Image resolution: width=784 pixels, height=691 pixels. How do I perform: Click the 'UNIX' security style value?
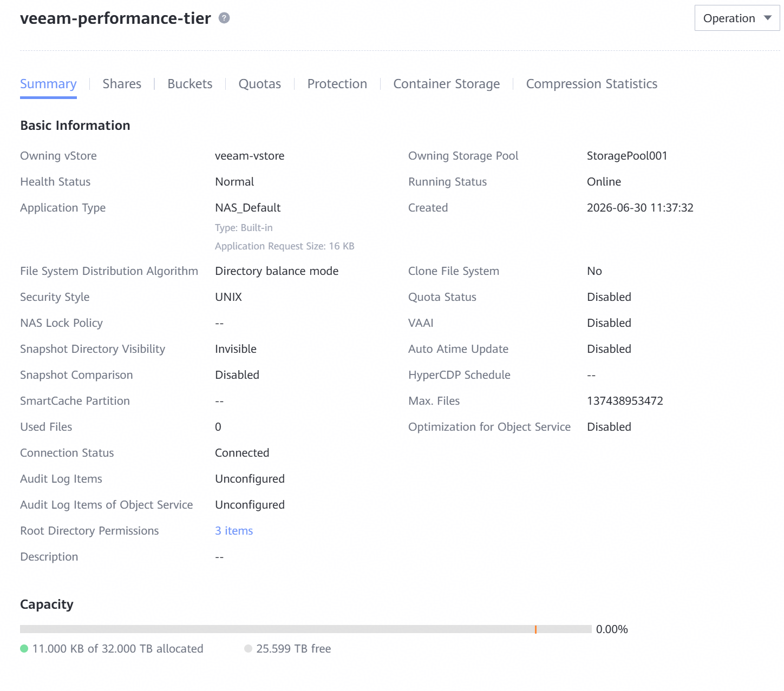coord(228,297)
